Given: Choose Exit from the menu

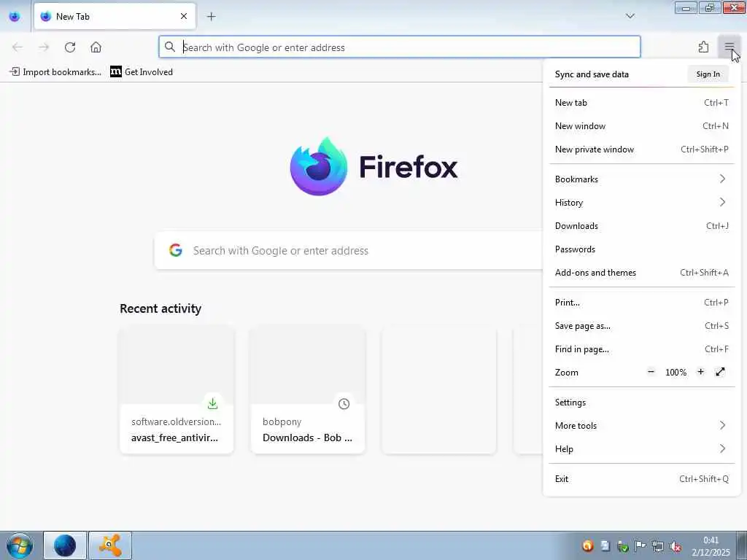Looking at the screenshot, I should click(x=642, y=479).
